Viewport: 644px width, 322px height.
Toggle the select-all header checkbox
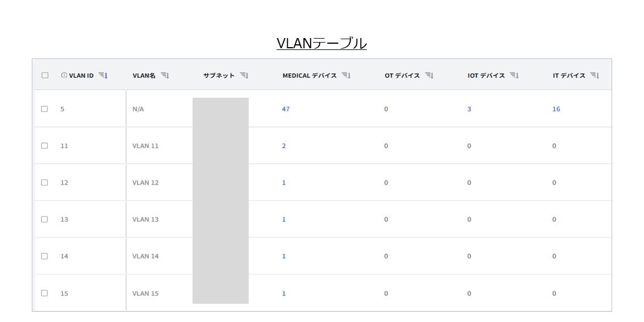pos(45,76)
